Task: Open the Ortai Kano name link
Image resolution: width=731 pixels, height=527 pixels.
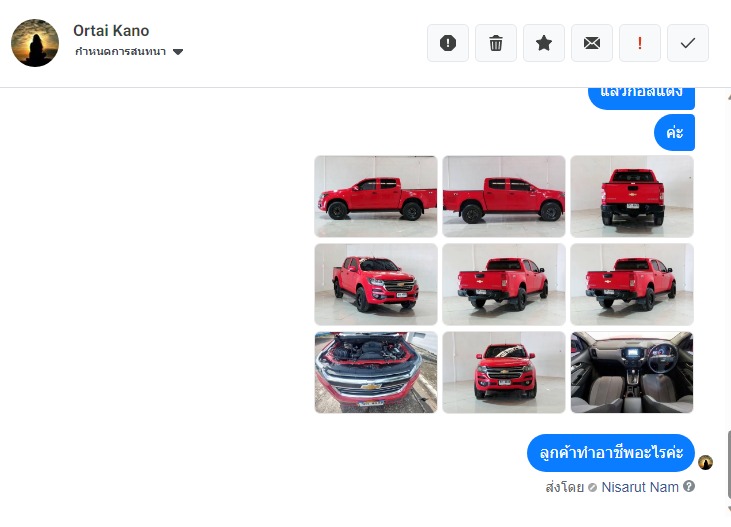Action: pyautogui.click(x=111, y=31)
